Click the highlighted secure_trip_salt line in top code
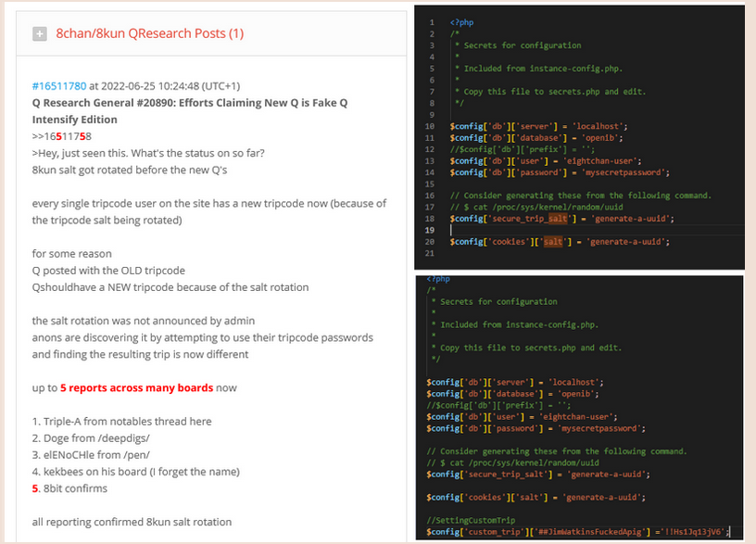Image resolution: width=756 pixels, height=544 pixels. [562, 219]
